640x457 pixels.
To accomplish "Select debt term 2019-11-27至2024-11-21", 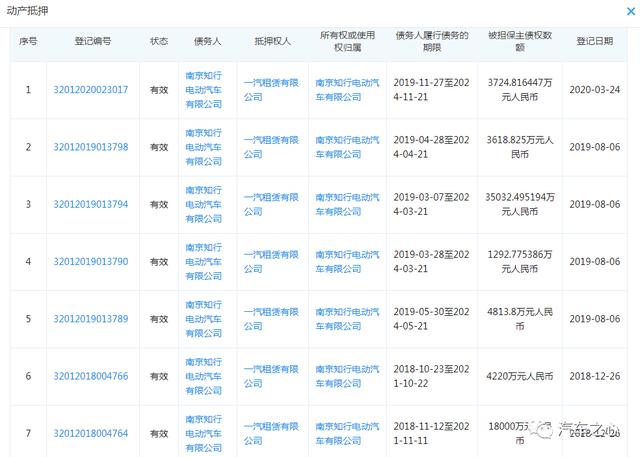I will pyautogui.click(x=431, y=90).
